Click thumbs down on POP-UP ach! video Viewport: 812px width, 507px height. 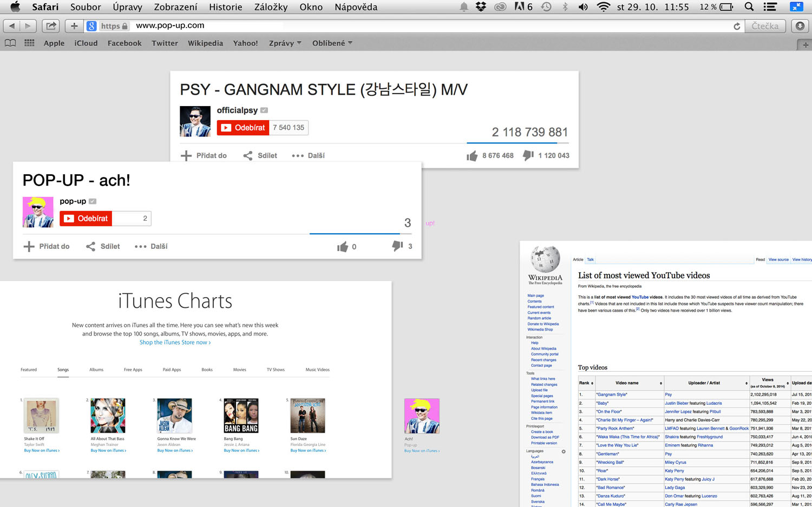click(x=397, y=246)
